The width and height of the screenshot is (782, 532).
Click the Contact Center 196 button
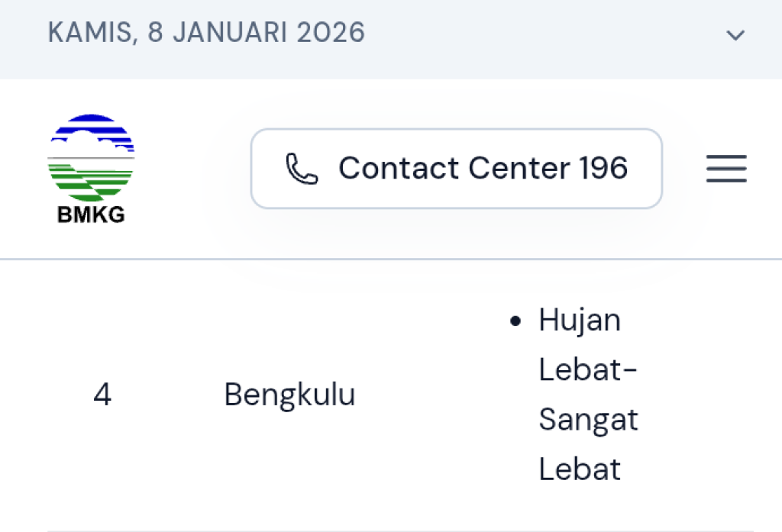[x=457, y=168]
